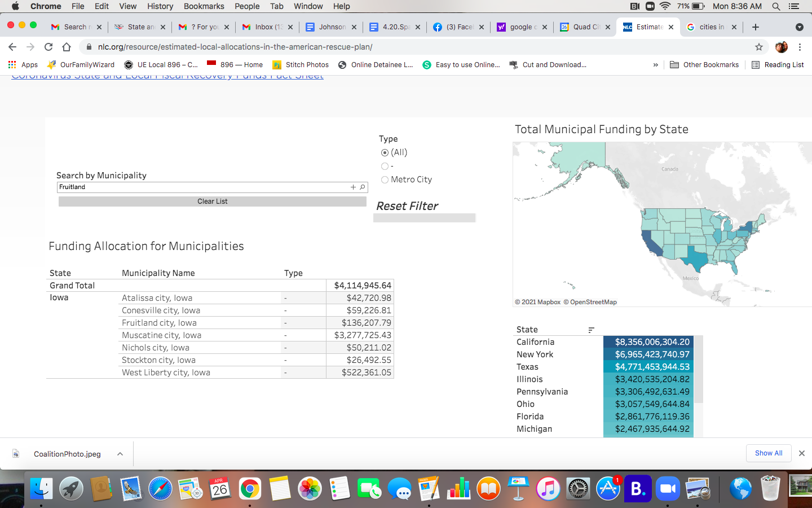
Task: Open FaceTime from the dock
Action: tap(369, 488)
